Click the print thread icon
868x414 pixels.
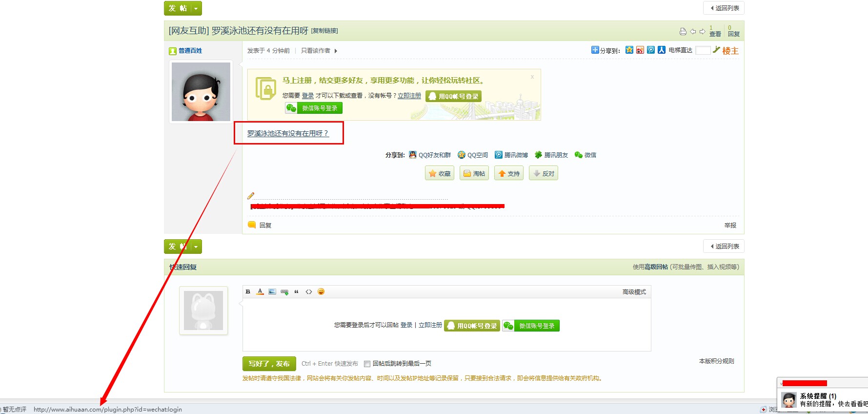click(x=683, y=32)
